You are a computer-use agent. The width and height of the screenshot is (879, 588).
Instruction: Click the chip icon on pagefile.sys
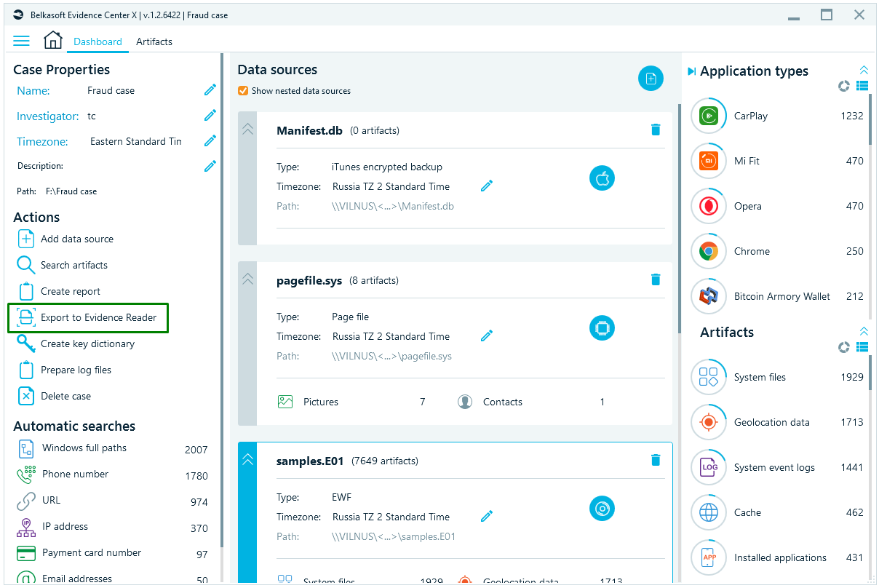[x=602, y=328]
